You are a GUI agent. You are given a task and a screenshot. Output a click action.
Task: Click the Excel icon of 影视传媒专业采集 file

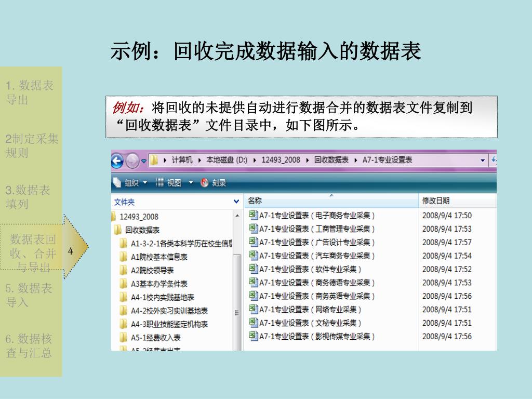click(x=253, y=336)
